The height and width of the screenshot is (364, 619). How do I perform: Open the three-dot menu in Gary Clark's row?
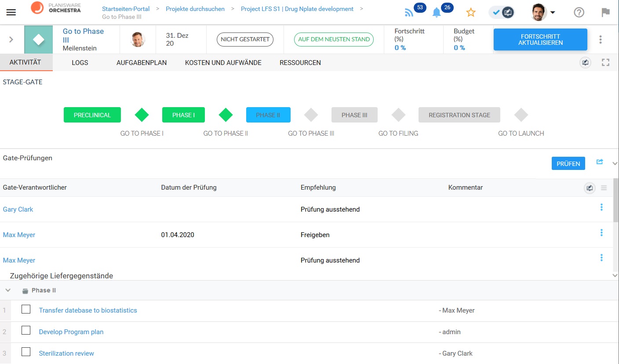point(601,208)
